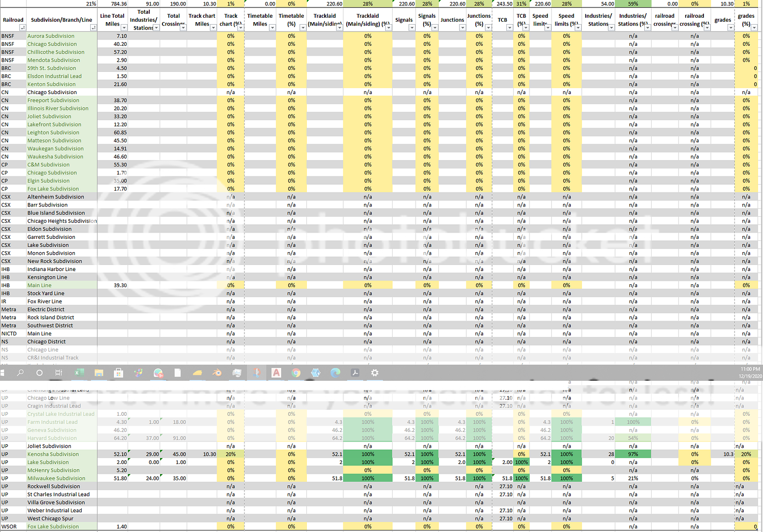The image size is (763, 532).
Task: Open Excel from the taskbar
Action: pos(79,373)
